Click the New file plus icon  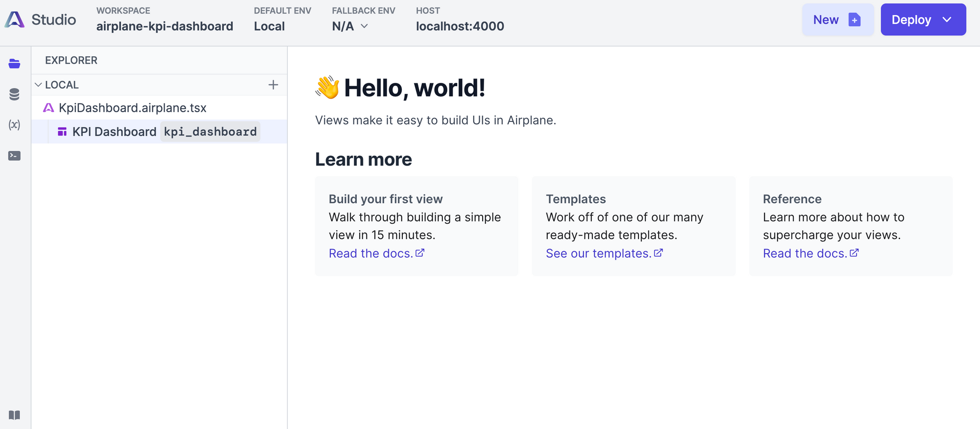855,20
